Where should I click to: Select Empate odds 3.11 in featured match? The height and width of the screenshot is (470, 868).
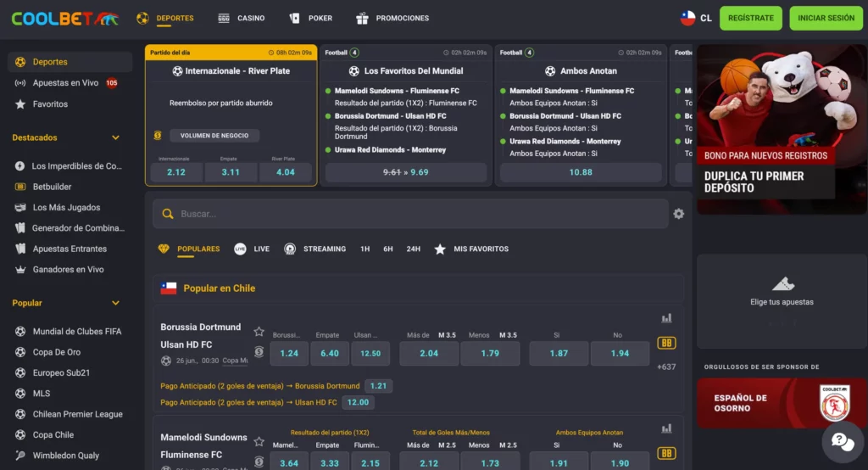point(231,172)
